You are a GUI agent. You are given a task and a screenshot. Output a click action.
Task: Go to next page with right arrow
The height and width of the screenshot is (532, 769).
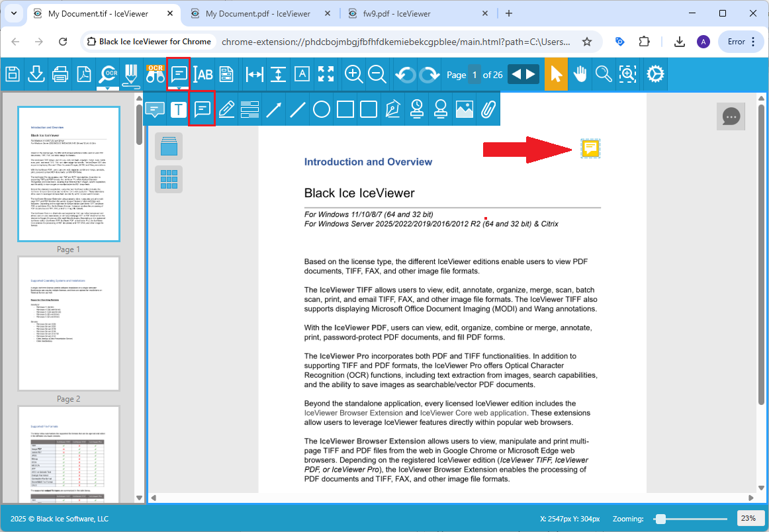click(x=531, y=75)
